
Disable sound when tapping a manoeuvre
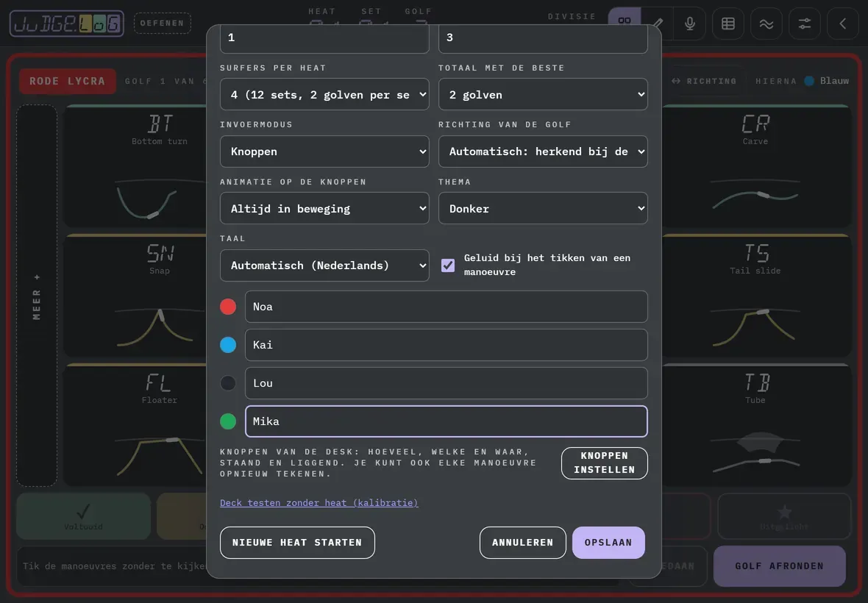pos(448,265)
